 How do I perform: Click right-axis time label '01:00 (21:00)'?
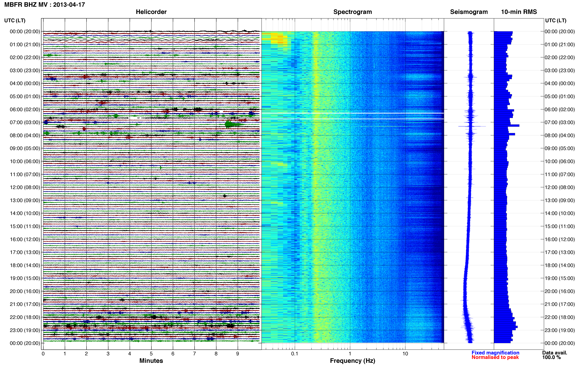tap(560, 45)
